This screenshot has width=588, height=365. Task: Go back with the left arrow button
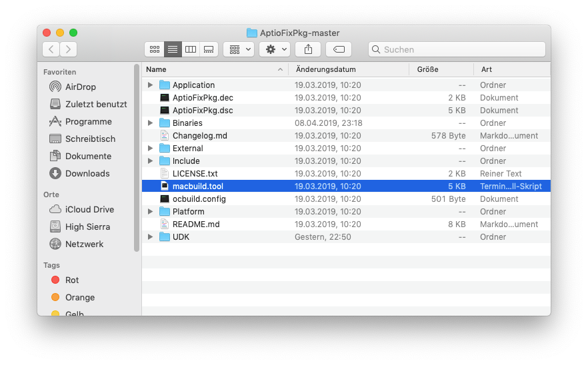click(x=51, y=49)
